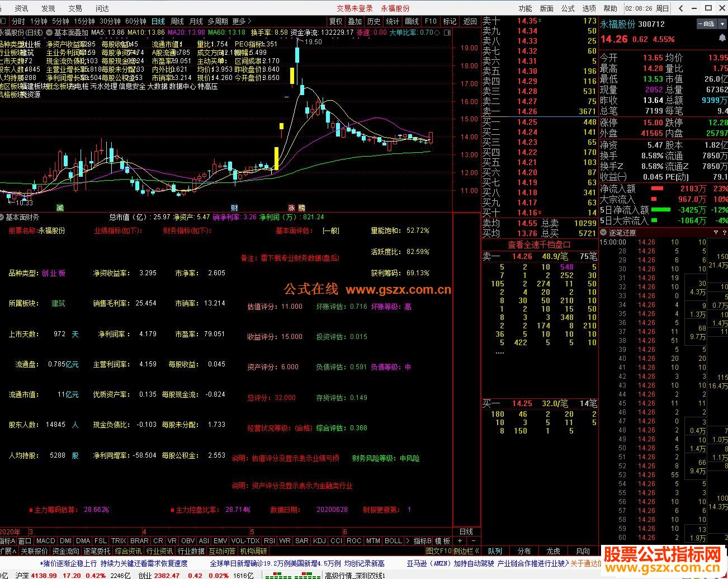Select the DMI indicator tab
Image resolution: width=728 pixels, height=579 pixels.
[65, 541]
